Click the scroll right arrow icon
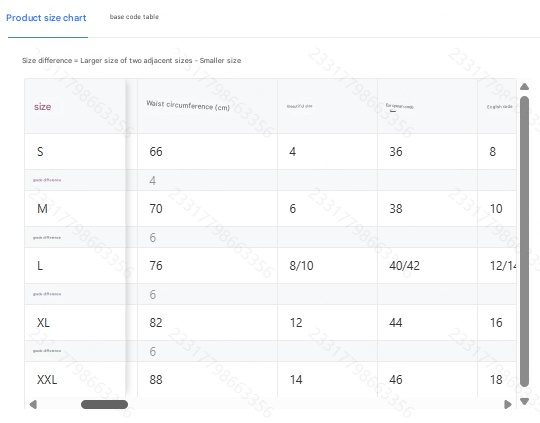Screen dimensions: 540x423 tap(508, 404)
